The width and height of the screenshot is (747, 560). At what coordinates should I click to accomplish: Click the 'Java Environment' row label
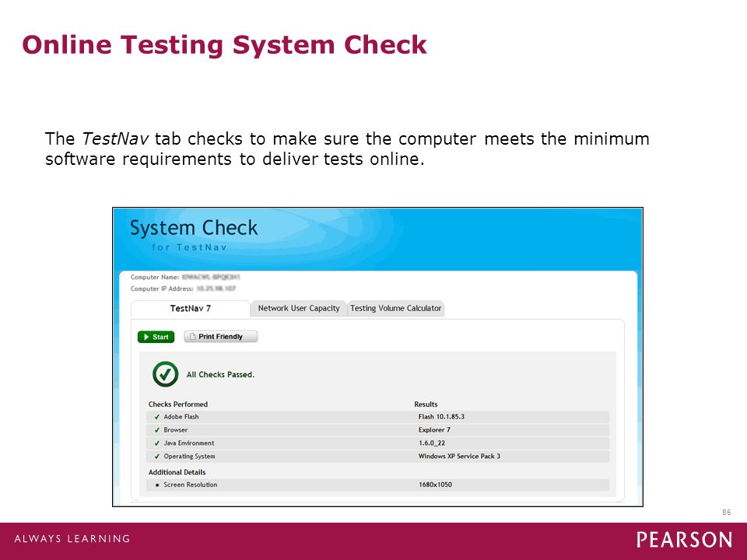coord(189,443)
